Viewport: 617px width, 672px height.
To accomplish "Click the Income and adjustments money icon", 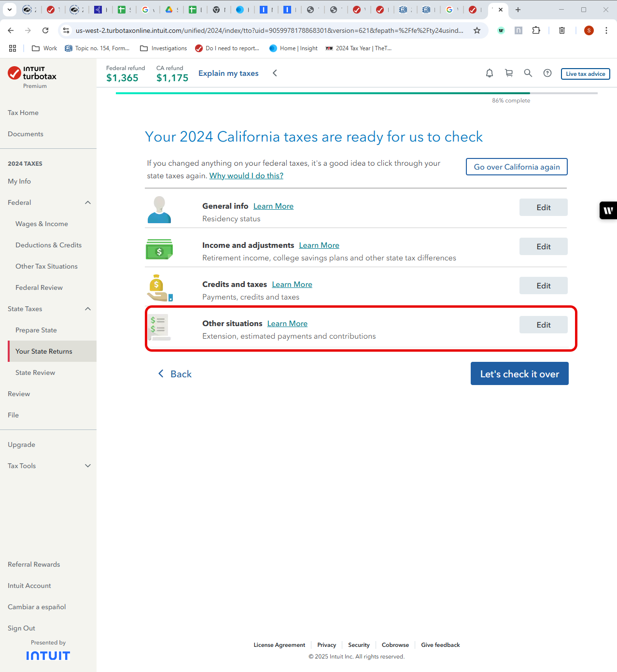I will [159, 249].
